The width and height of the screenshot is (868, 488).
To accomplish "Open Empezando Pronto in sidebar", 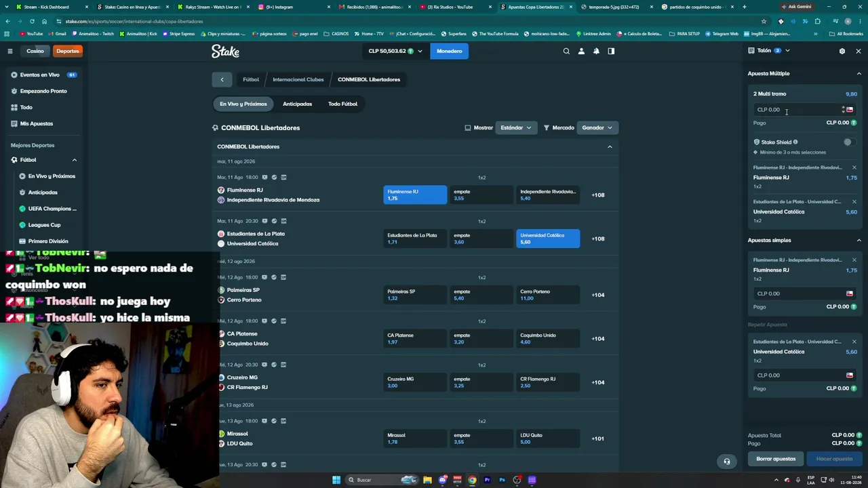I will tap(43, 91).
